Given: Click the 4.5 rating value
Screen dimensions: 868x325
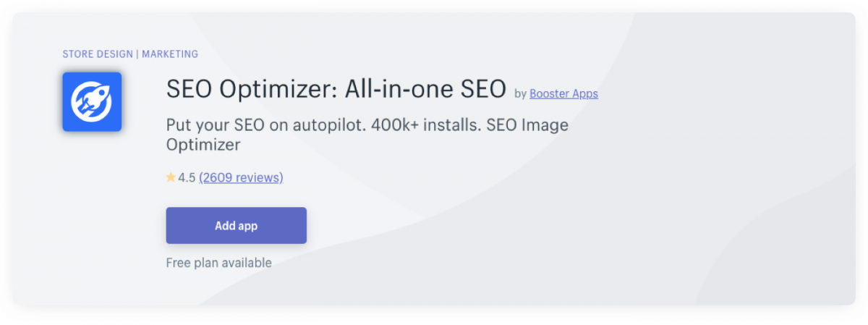Looking at the screenshot, I should 187,177.
